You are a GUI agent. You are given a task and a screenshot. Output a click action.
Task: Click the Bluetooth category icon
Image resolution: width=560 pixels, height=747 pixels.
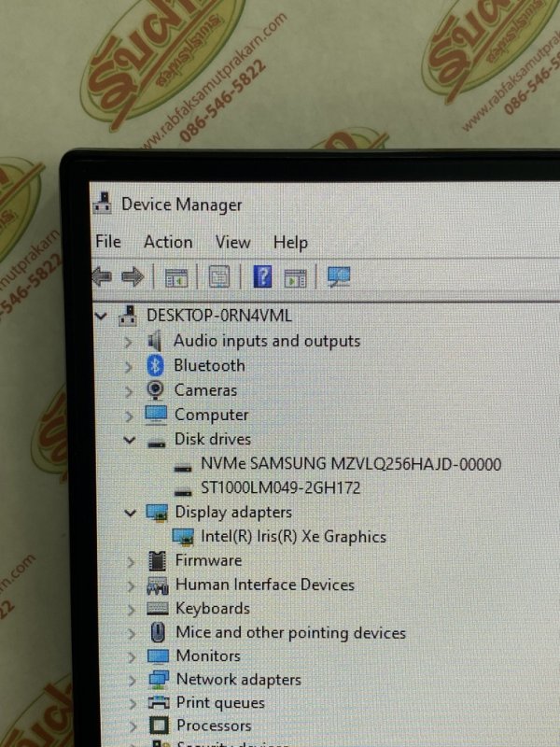pos(155,365)
